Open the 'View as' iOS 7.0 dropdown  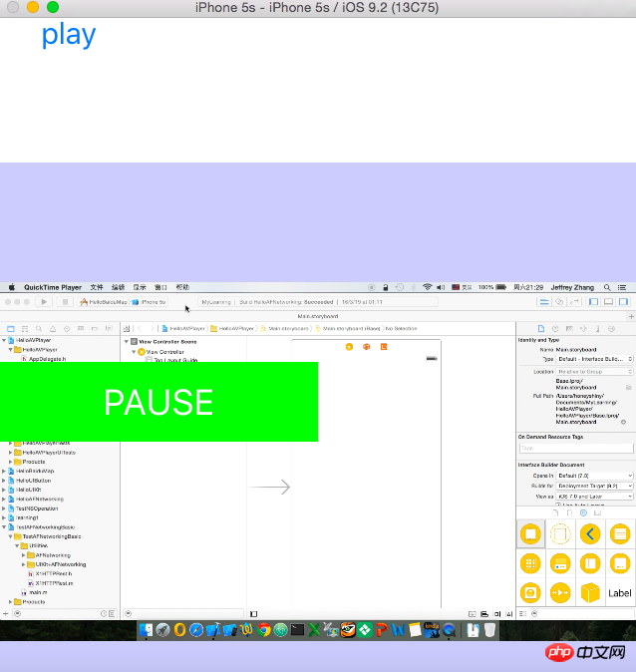coord(594,497)
